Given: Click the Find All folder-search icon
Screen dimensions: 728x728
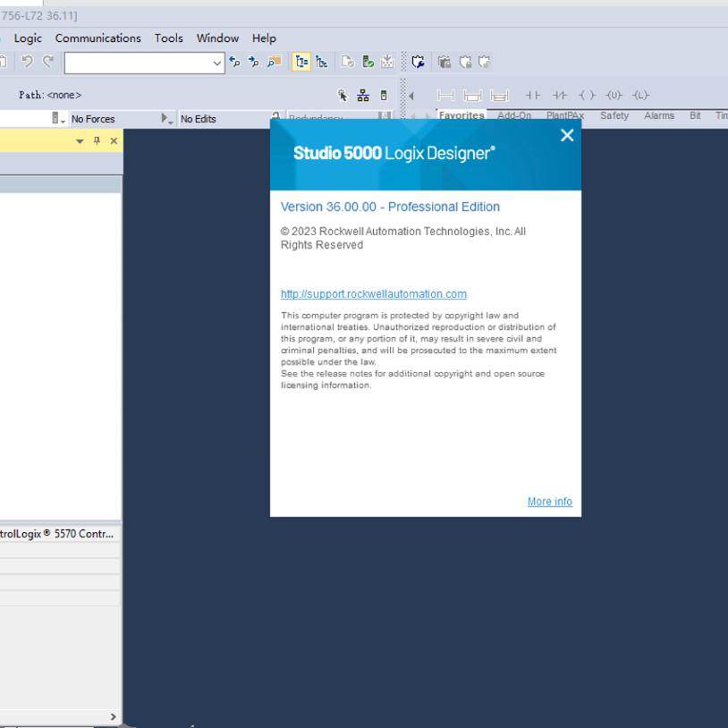Looking at the screenshot, I should click(275, 62).
